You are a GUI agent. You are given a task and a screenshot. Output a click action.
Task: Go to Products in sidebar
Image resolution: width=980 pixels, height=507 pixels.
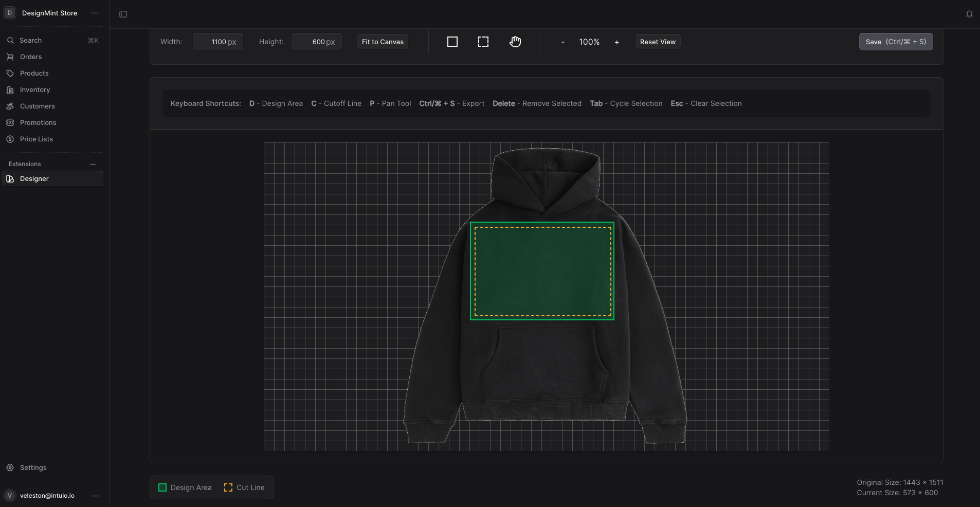[x=34, y=73]
